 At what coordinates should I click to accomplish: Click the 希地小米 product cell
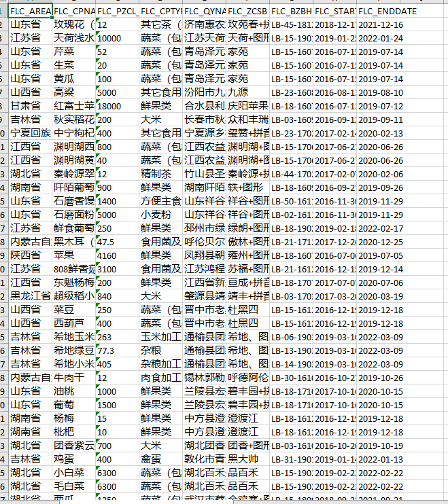pos(74,364)
